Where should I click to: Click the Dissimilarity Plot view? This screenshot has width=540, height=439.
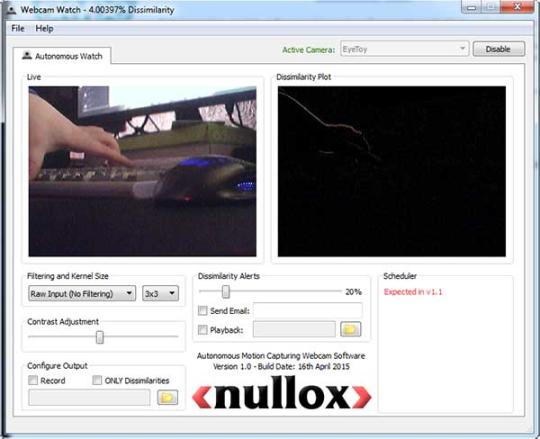click(392, 171)
